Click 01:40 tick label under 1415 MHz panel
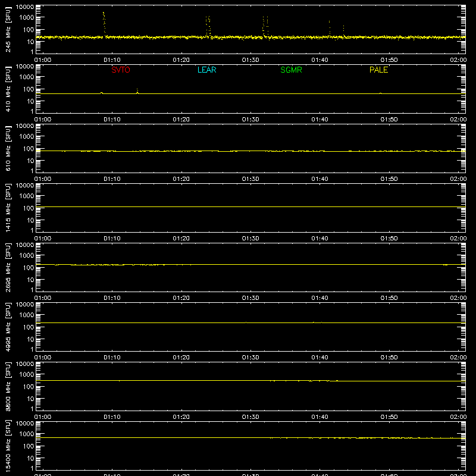The width and height of the screenshot is (476, 476). [x=320, y=239]
